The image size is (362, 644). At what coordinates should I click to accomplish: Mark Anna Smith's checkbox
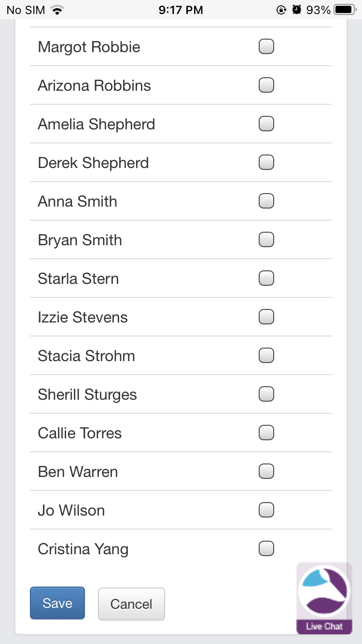point(266,201)
